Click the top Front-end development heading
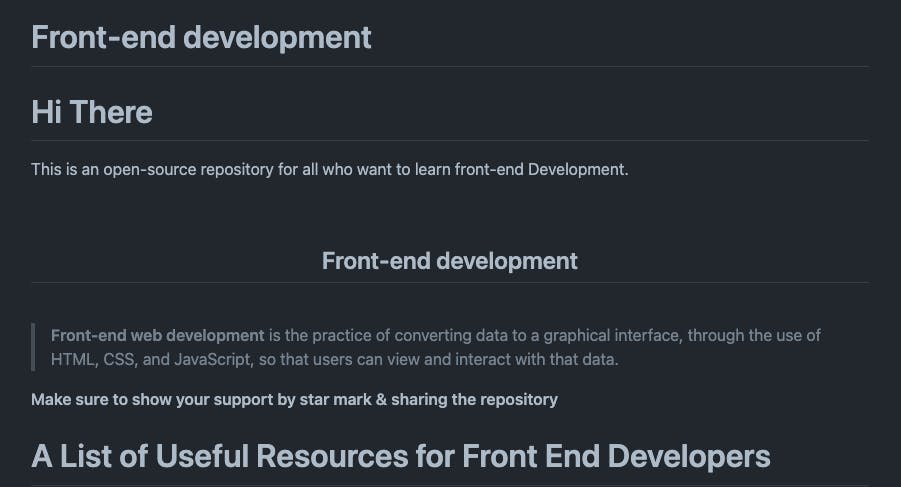Screen dimensions: 901x487 201,37
